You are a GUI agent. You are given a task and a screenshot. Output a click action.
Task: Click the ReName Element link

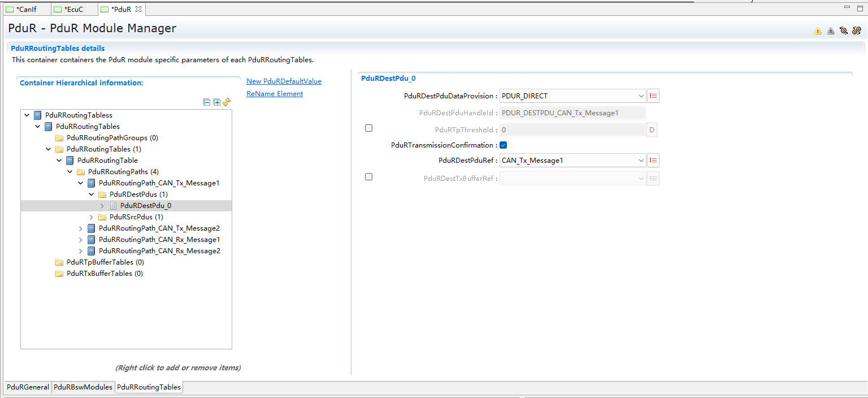pos(275,94)
